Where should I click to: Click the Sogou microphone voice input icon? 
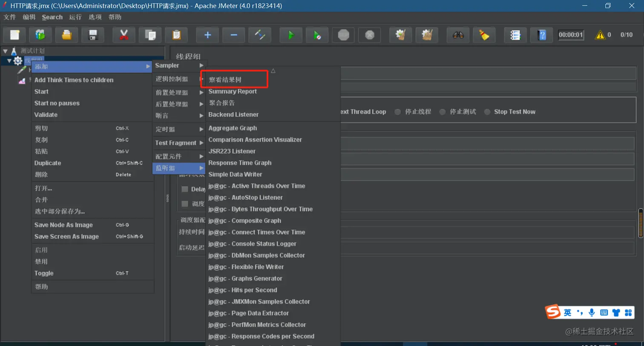(x=592, y=313)
